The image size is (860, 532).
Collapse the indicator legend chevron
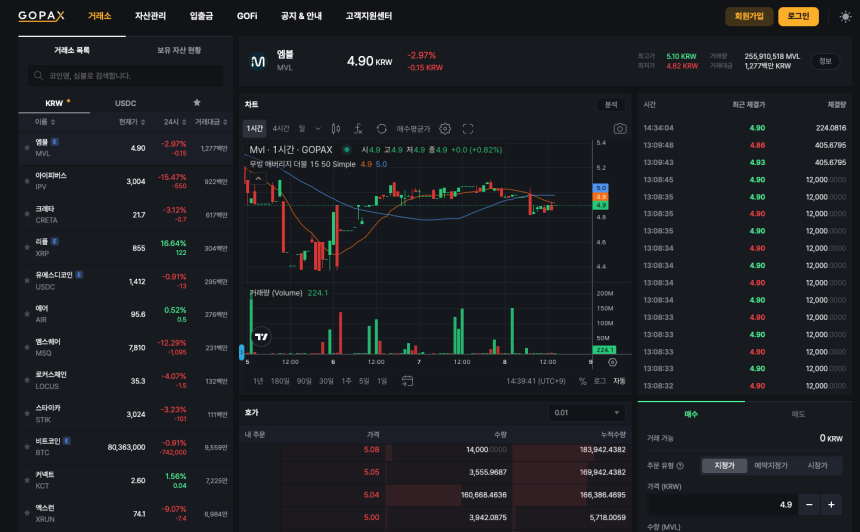258,178
